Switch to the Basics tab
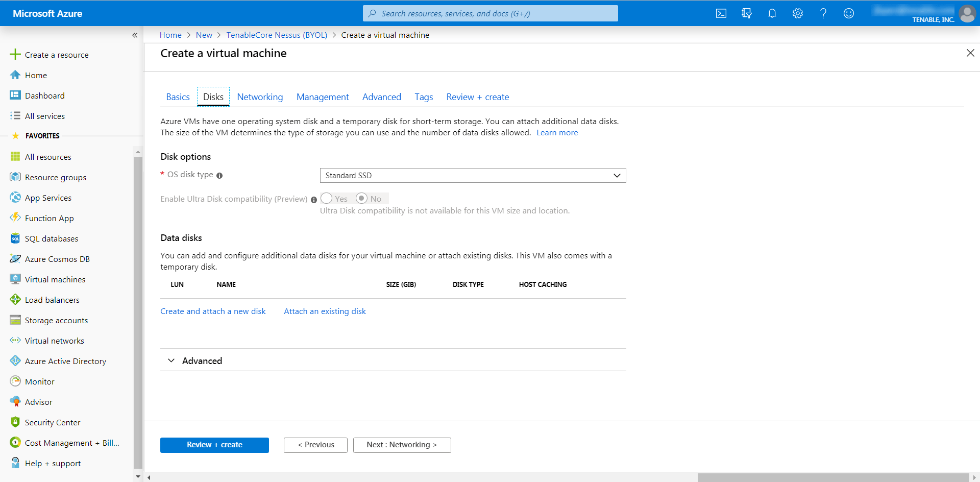The image size is (980, 482). click(178, 97)
